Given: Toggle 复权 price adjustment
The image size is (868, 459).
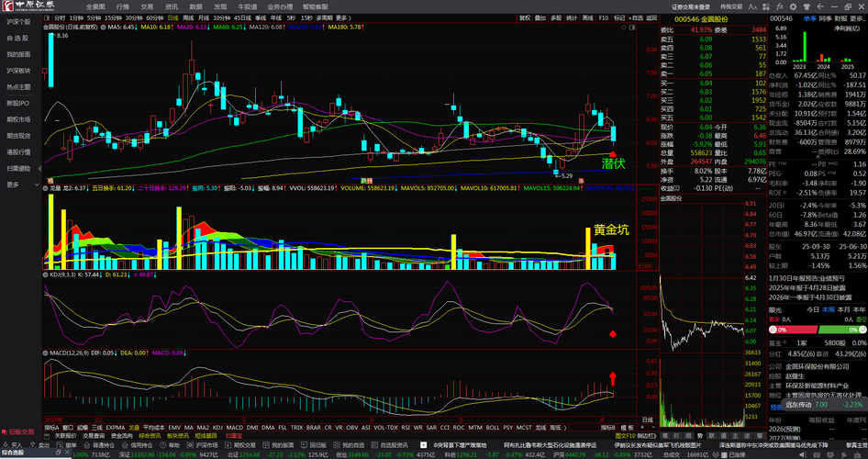Looking at the screenshot, I should coord(524,17).
